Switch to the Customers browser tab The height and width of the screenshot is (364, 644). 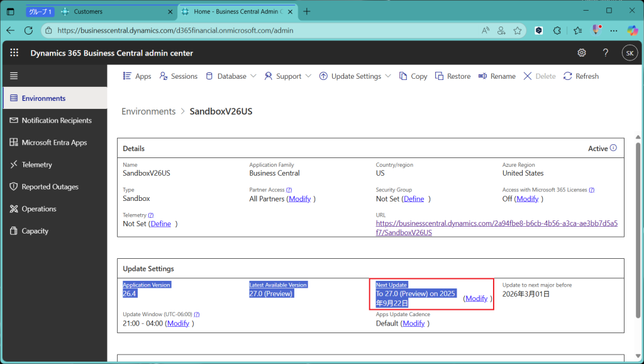(88, 11)
